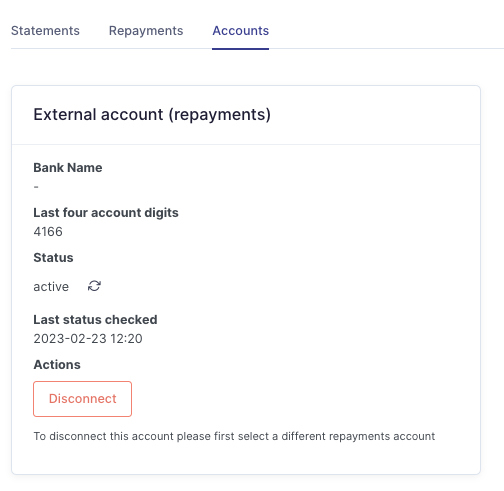This screenshot has width=504, height=491.
Task: Refresh the account status via circular arrows icon
Action: pos(94,286)
